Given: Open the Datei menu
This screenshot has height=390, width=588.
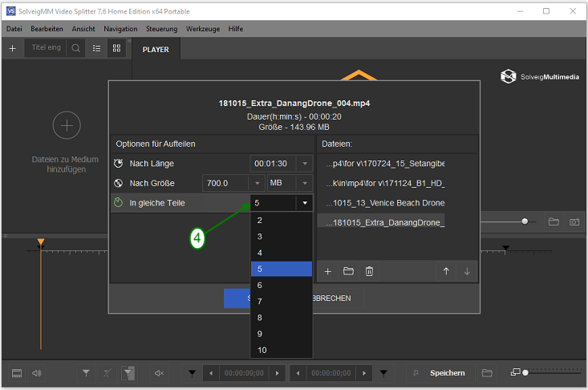Looking at the screenshot, I should 14,29.
